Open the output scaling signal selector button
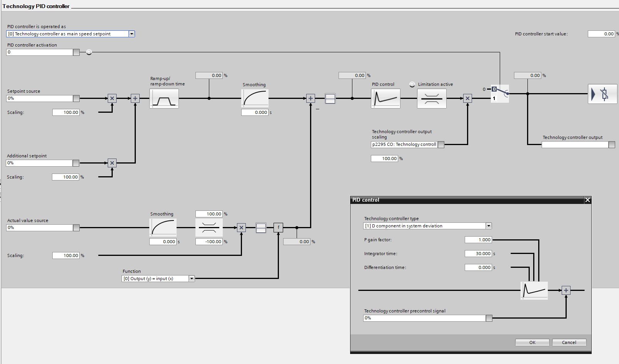This screenshot has width=619, height=364. coord(441,145)
